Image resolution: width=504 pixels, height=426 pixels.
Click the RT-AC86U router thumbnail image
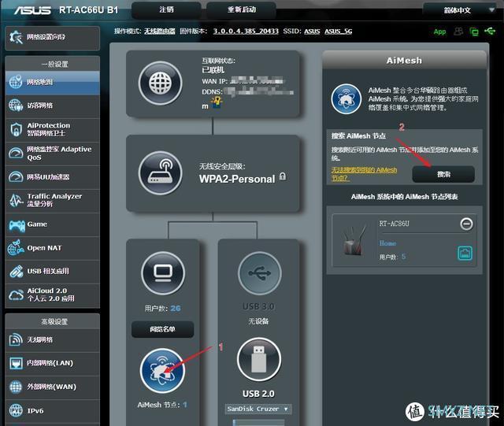coord(355,241)
